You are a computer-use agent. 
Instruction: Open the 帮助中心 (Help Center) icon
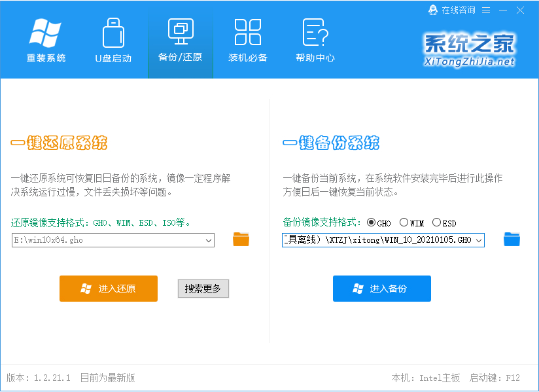pos(315,39)
